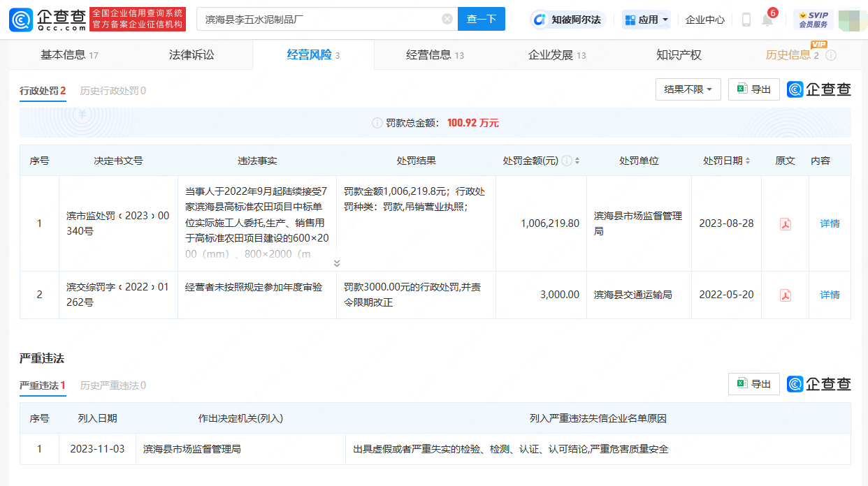Open 详情 link for penalty row 1
The width and height of the screenshot is (868, 486).
point(830,224)
